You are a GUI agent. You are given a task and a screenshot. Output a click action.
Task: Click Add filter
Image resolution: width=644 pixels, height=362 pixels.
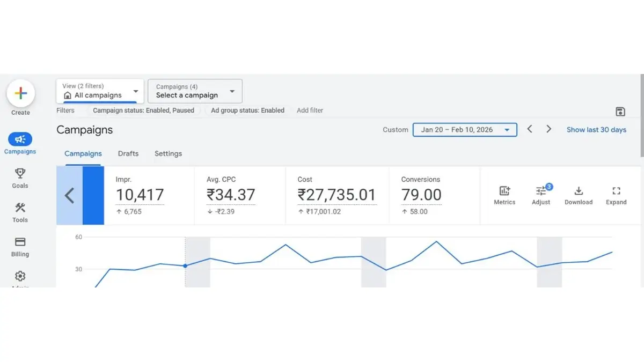[310, 110]
